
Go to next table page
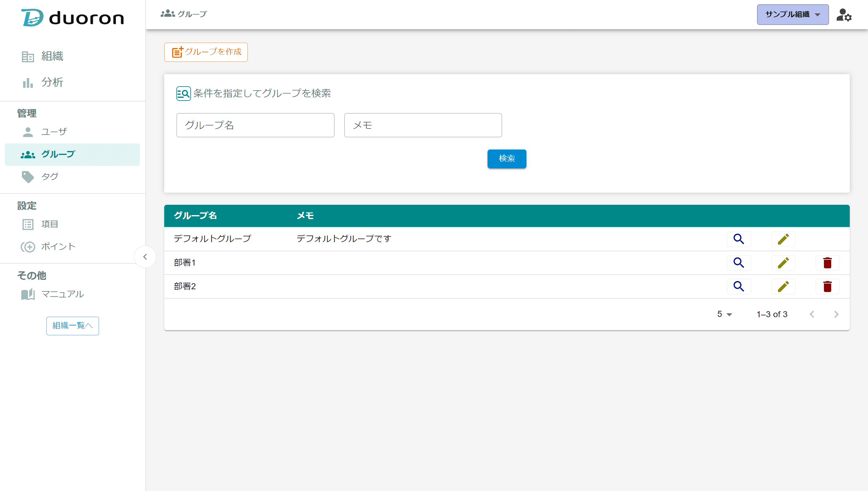pos(836,314)
